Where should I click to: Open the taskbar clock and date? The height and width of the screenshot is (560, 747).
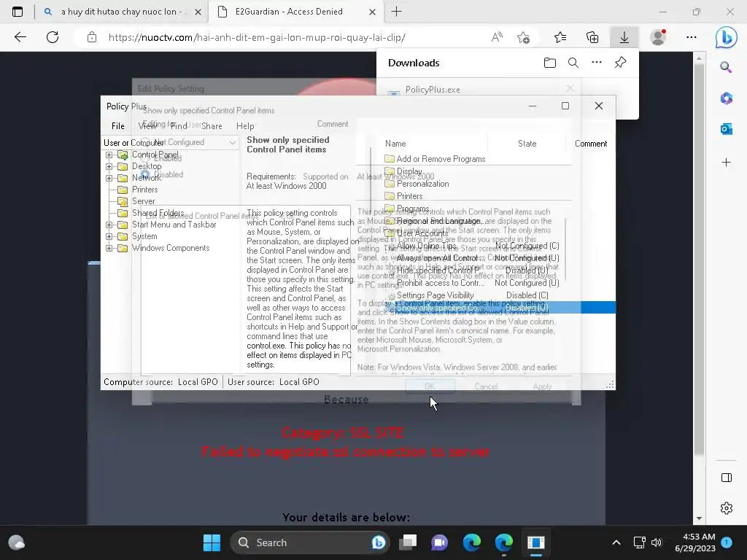click(x=694, y=542)
